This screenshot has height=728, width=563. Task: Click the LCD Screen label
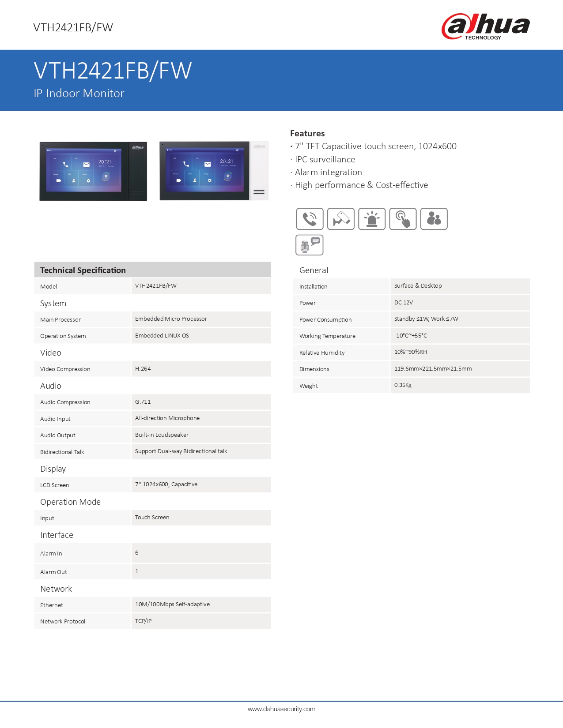point(54,485)
